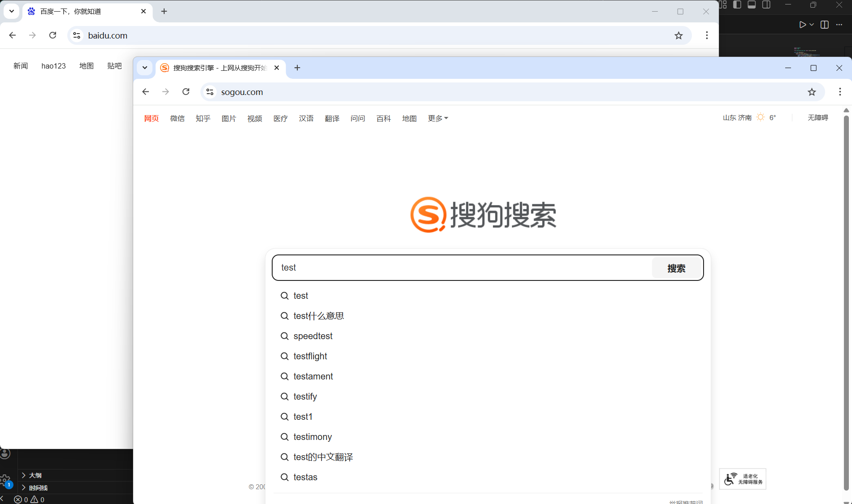Click the 搜索 search button
This screenshot has height=504, width=852.
tap(676, 268)
